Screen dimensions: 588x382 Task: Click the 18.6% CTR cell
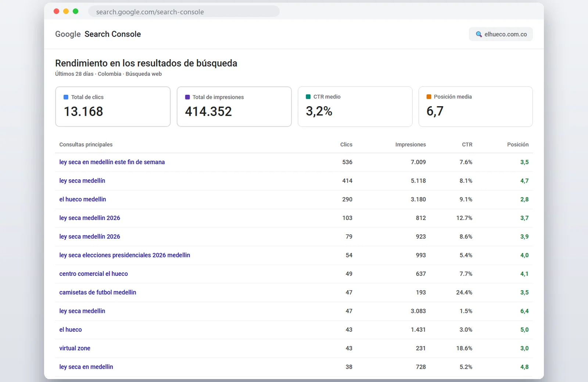pyautogui.click(x=465, y=348)
